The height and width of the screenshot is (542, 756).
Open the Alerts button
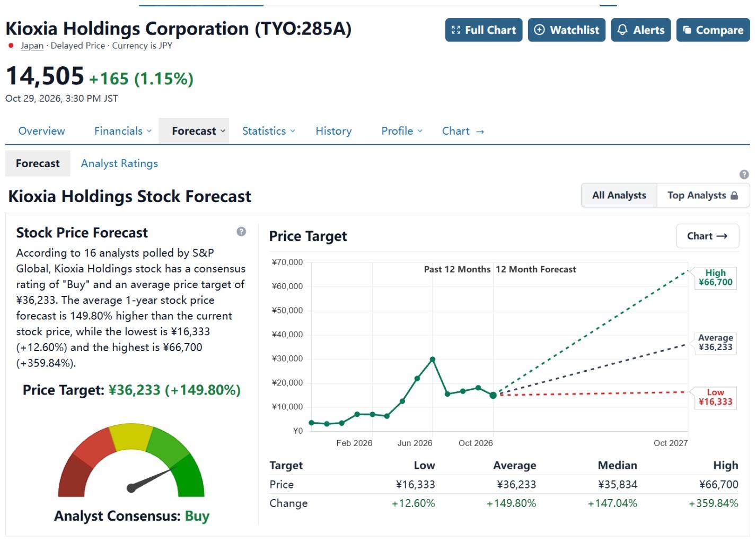pyautogui.click(x=641, y=30)
